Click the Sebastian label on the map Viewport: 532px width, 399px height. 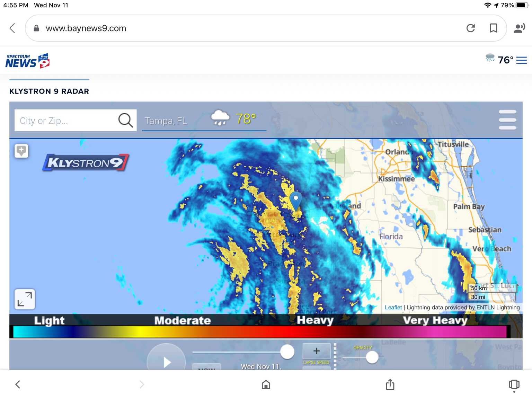click(485, 230)
